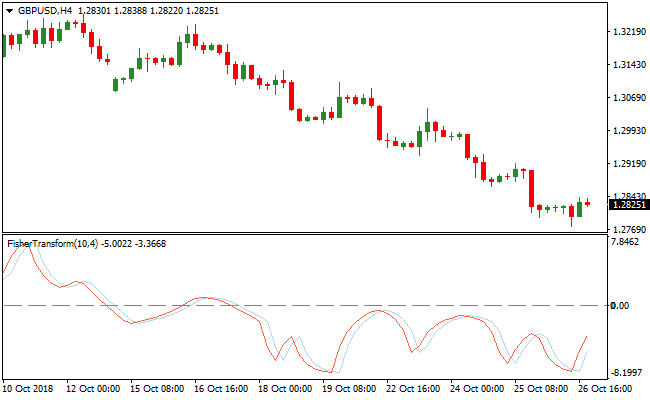The height and width of the screenshot is (400, 650).
Task: Click the 12 Oct 00:00 time label
Action: pyautogui.click(x=94, y=388)
